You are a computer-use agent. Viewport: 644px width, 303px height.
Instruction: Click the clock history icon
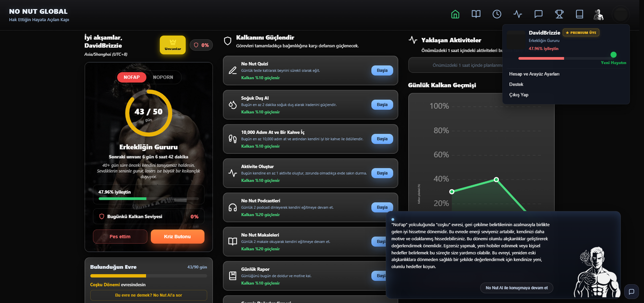(x=497, y=14)
